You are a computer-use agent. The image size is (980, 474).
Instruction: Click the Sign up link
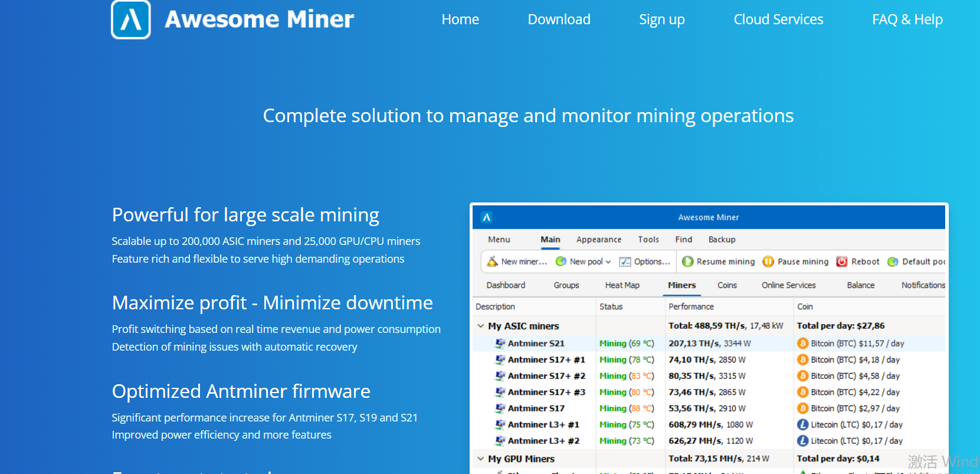click(662, 20)
